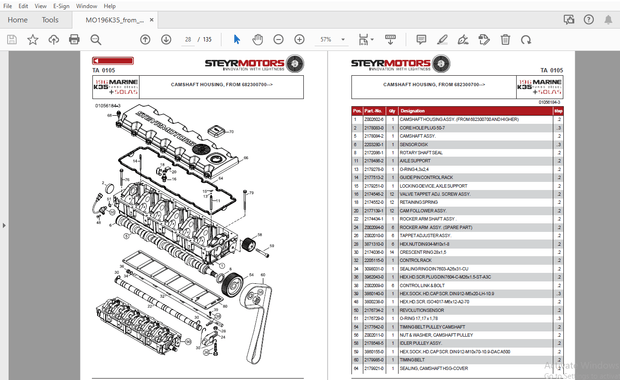Select the Highlight text pen tool
The image size is (620, 380).
442,40
